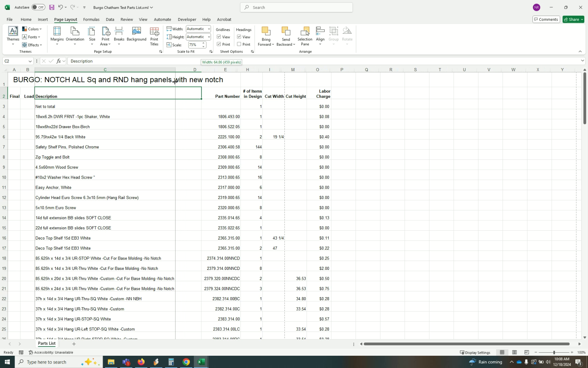588x368 pixels.
Task: Open the File menu
Action: click(x=10, y=19)
